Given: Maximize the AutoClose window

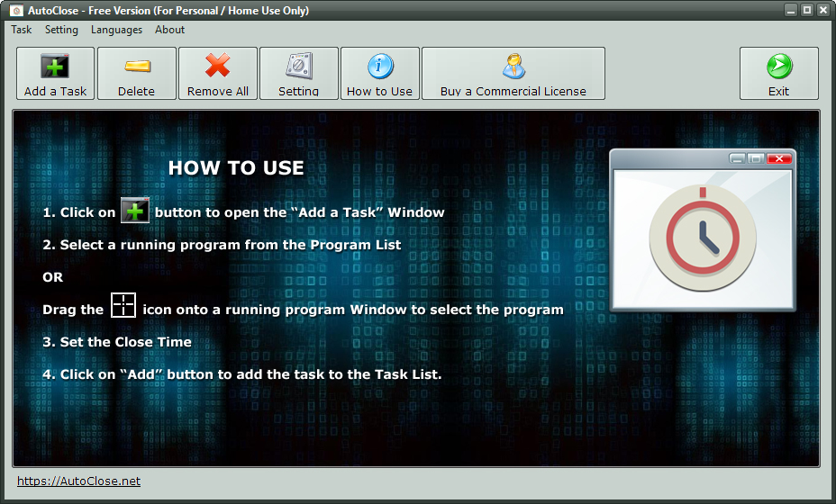Looking at the screenshot, I should click(x=806, y=10).
